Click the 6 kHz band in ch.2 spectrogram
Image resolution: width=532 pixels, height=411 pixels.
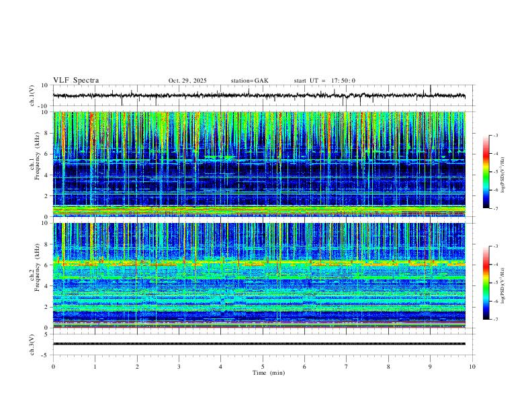pyautogui.click(x=259, y=263)
